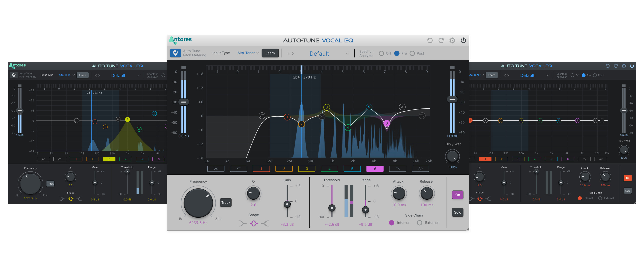644x268 pixels.
Task: Select band 3 tab in center window
Action: (x=307, y=169)
